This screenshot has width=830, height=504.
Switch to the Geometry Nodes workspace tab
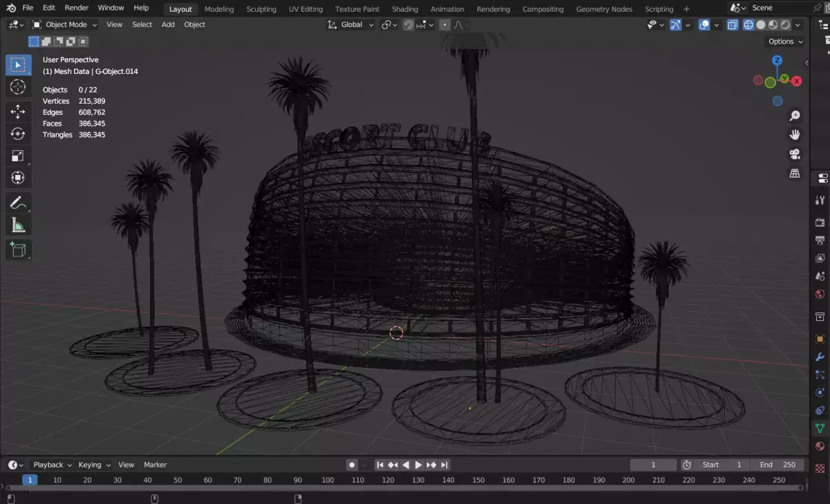point(604,9)
